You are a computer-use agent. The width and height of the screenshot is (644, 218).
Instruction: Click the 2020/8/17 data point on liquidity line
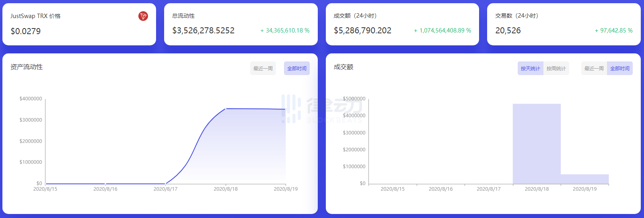pos(165,184)
